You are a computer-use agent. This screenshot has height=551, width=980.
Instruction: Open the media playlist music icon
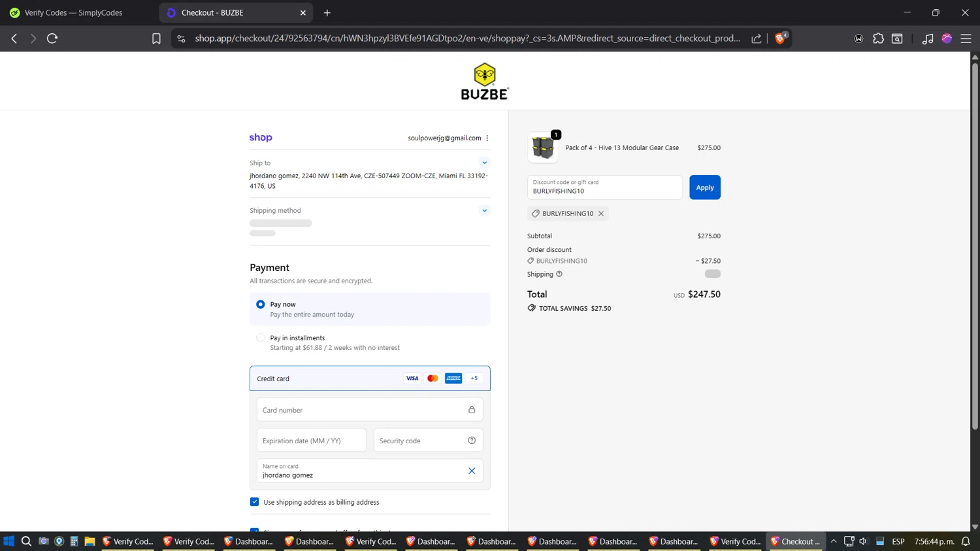coord(927,39)
